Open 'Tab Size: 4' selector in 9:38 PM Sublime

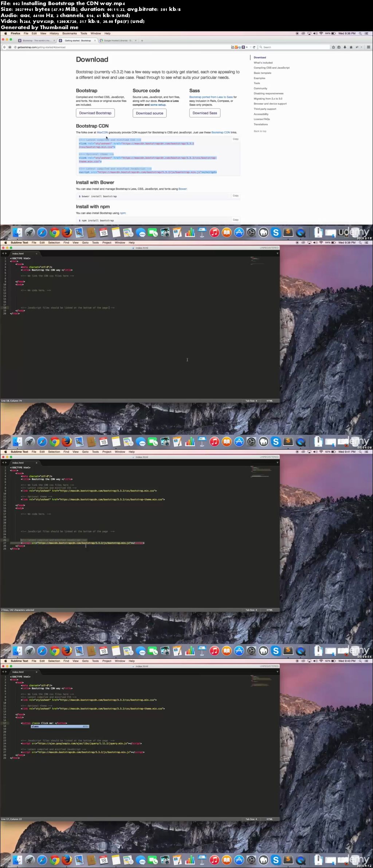(251, 401)
